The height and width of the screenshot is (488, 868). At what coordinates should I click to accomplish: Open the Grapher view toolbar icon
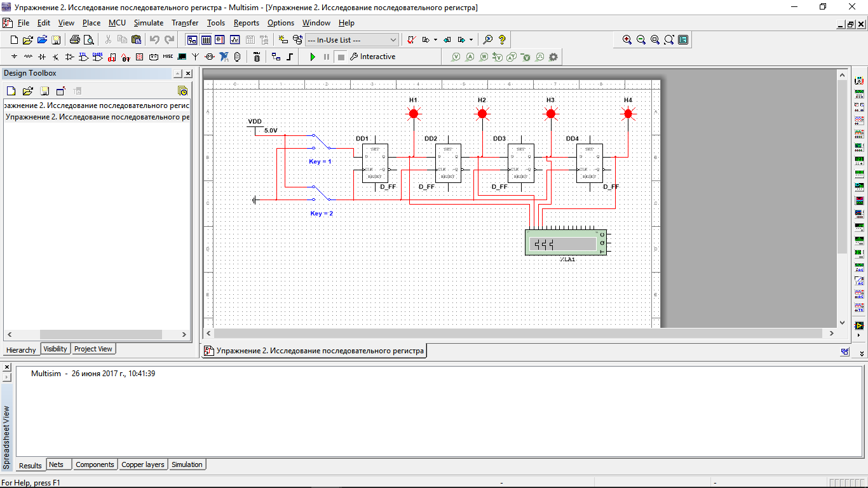234,39
